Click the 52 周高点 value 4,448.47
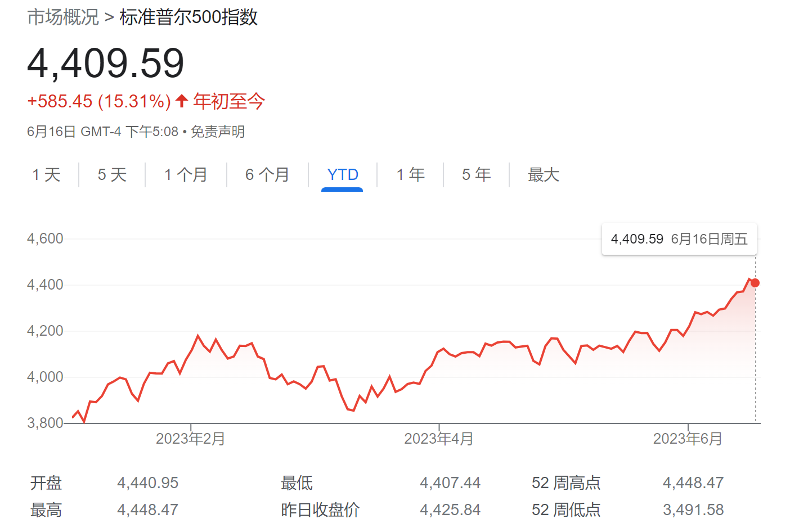Image resolution: width=799 pixels, height=532 pixels. click(693, 483)
